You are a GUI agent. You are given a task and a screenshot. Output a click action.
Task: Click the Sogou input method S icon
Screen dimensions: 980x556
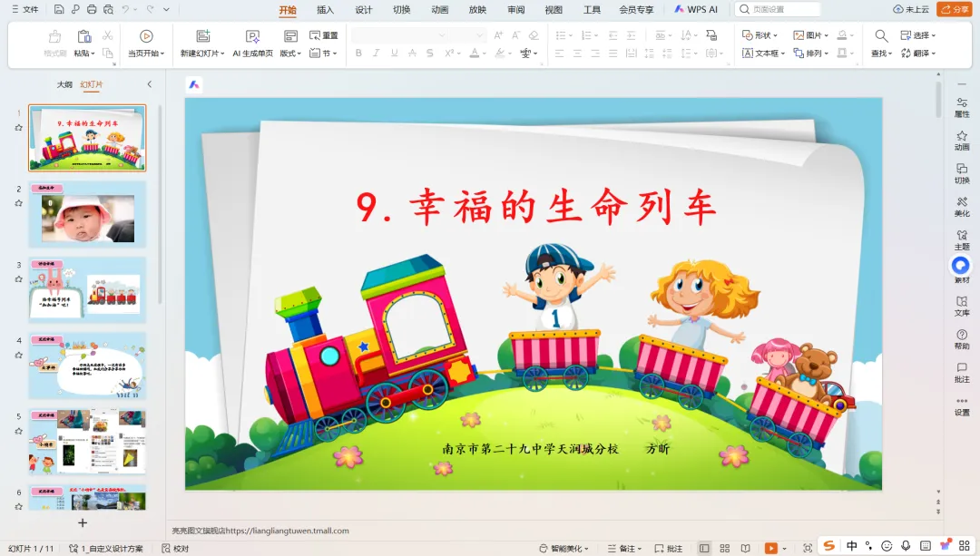(828, 546)
